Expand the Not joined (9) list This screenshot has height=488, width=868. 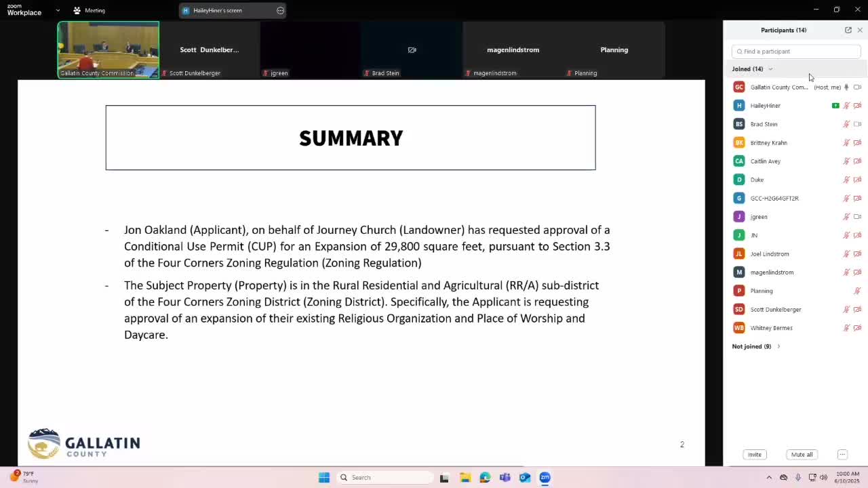(778, 346)
